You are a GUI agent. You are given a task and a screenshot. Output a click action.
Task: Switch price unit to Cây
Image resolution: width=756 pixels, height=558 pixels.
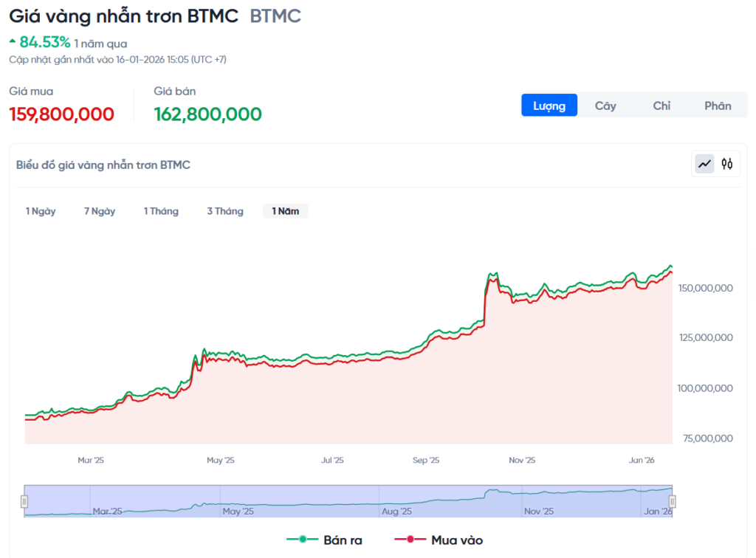pyautogui.click(x=605, y=106)
